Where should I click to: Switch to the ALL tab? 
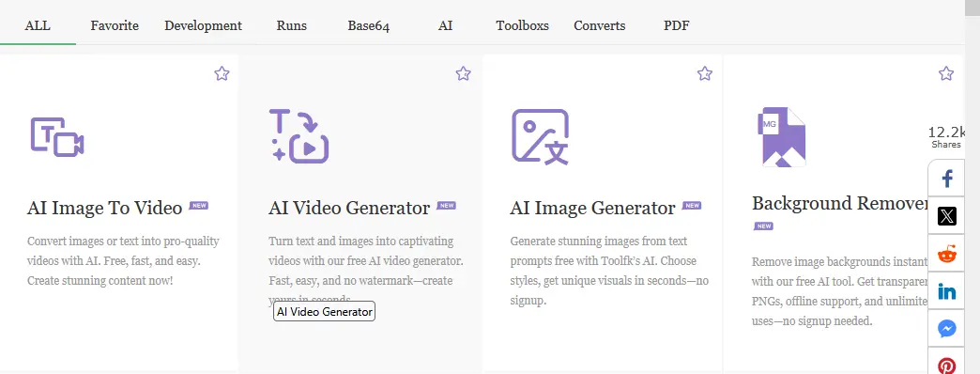[x=38, y=25]
